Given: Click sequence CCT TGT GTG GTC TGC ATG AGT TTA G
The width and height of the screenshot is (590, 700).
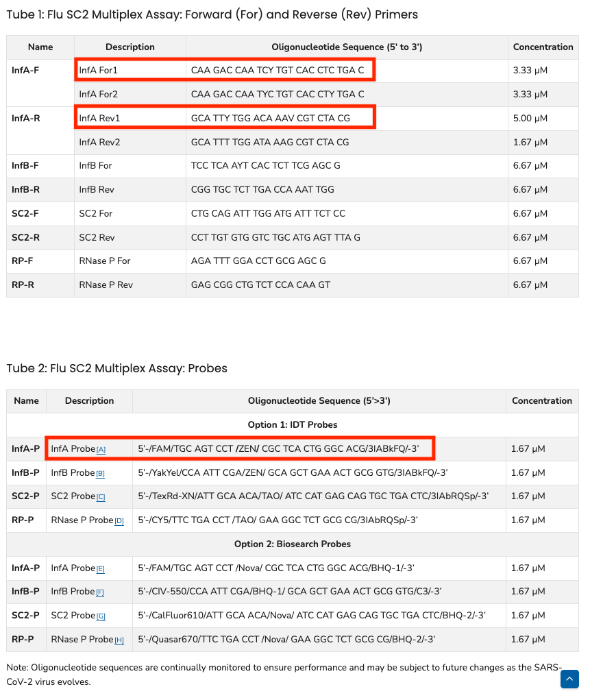Looking at the screenshot, I should (275, 237).
